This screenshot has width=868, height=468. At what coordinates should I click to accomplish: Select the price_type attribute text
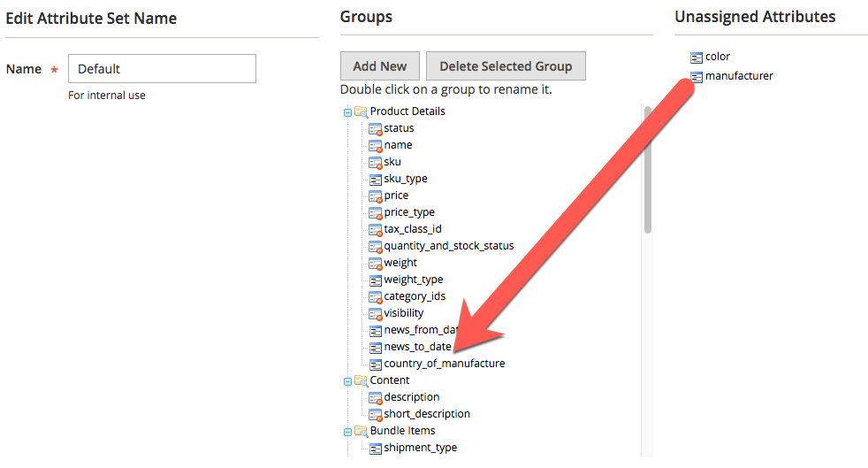409,212
